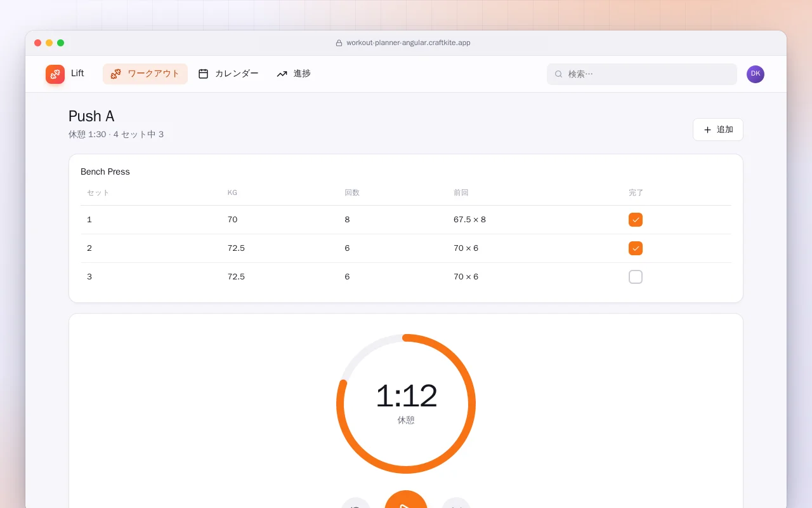Uncheck completion for Bench Press set 1
812x508 pixels.
click(636, 220)
